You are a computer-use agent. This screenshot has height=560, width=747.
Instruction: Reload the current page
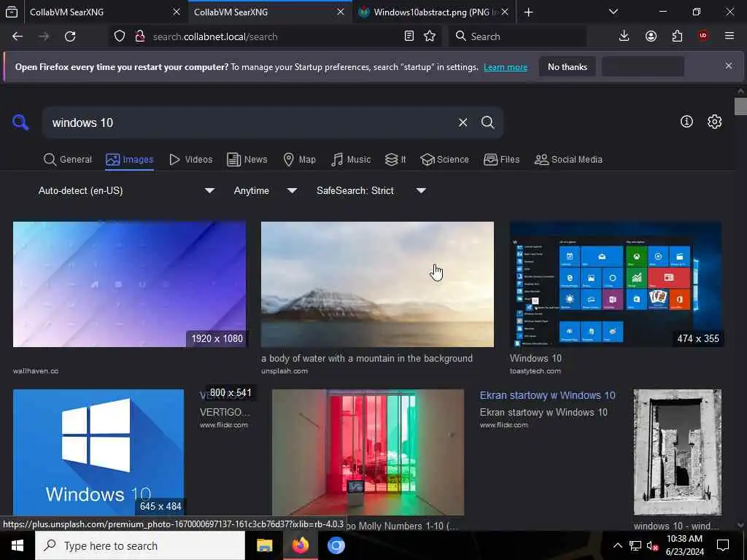(x=70, y=36)
